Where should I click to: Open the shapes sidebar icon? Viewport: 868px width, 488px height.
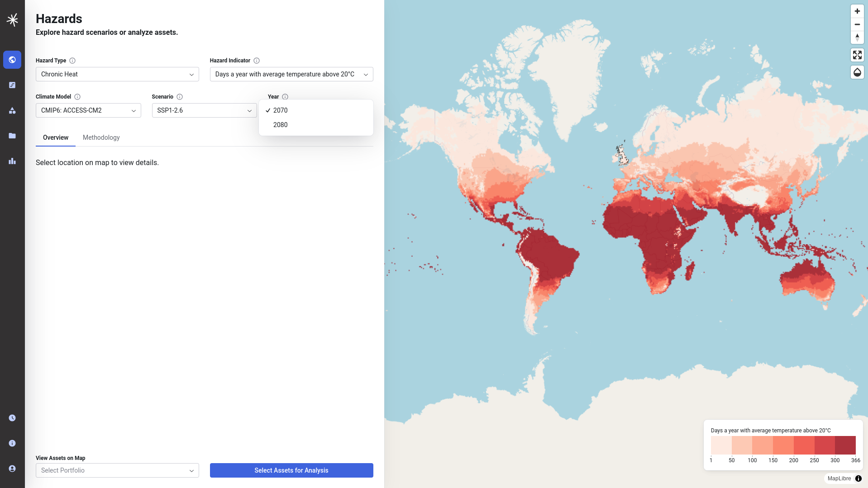tap(12, 110)
